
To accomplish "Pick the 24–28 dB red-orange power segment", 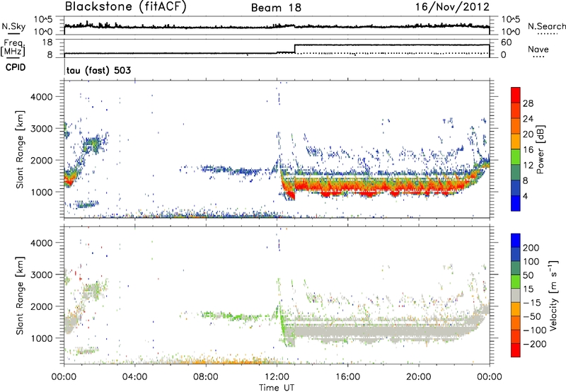I will (x=516, y=110).
